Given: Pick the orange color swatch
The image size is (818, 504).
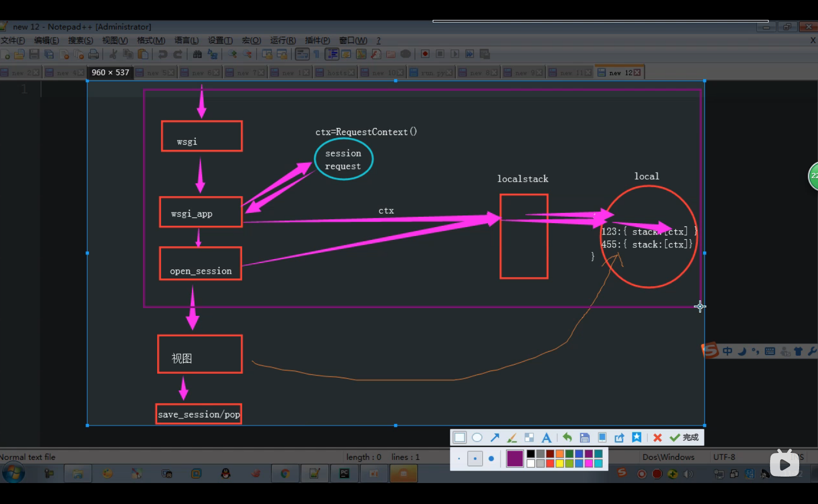Looking at the screenshot, I should coord(560,454).
